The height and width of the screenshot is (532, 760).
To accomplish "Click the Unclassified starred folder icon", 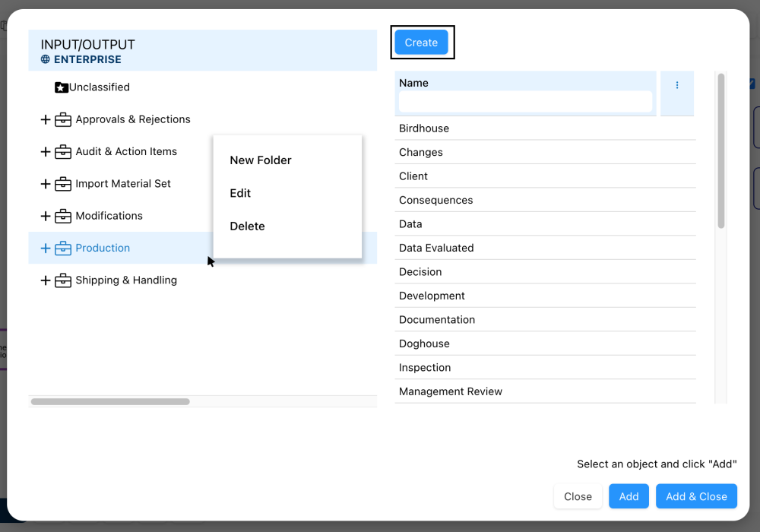I will coord(62,87).
